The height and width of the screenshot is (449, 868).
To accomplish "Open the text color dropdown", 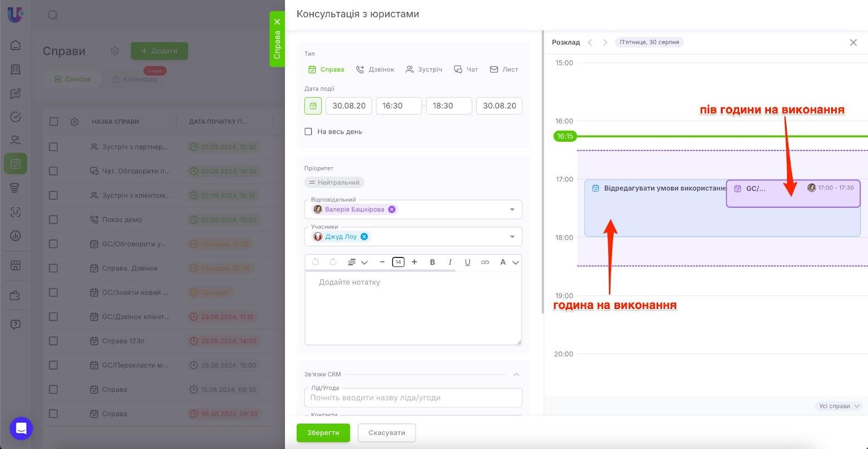I will (509, 262).
